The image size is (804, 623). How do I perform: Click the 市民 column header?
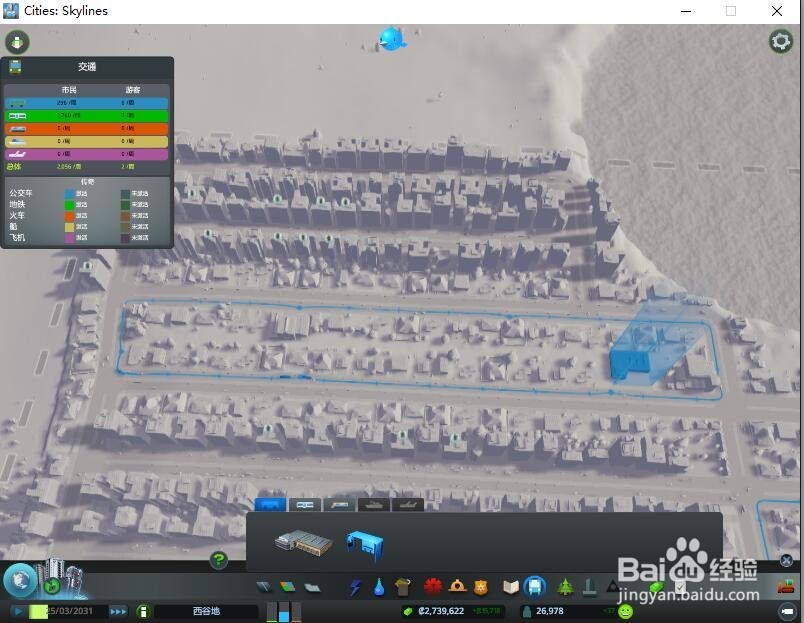click(x=69, y=90)
